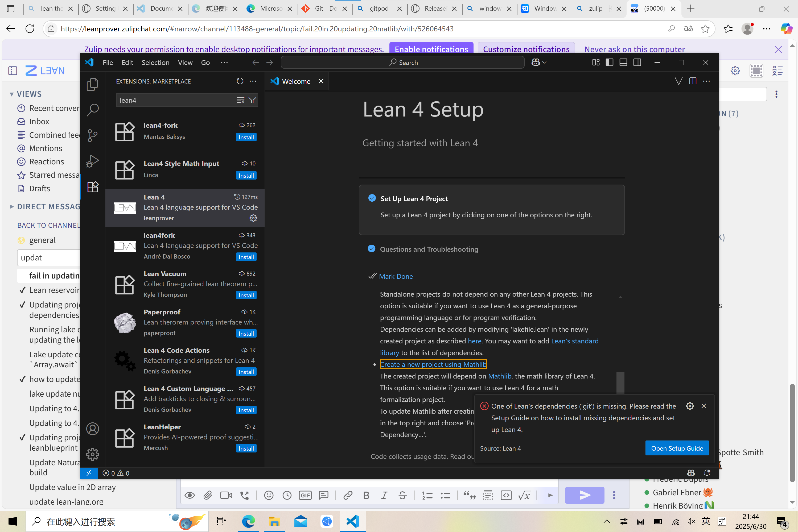The image size is (798, 532).
Task: Refresh the extensions marketplace list
Action: pos(240,81)
